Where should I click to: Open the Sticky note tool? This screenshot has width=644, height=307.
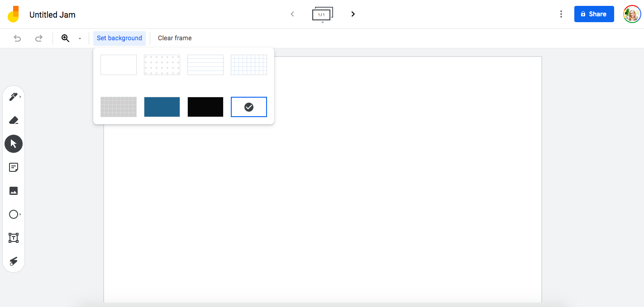pyautogui.click(x=14, y=167)
